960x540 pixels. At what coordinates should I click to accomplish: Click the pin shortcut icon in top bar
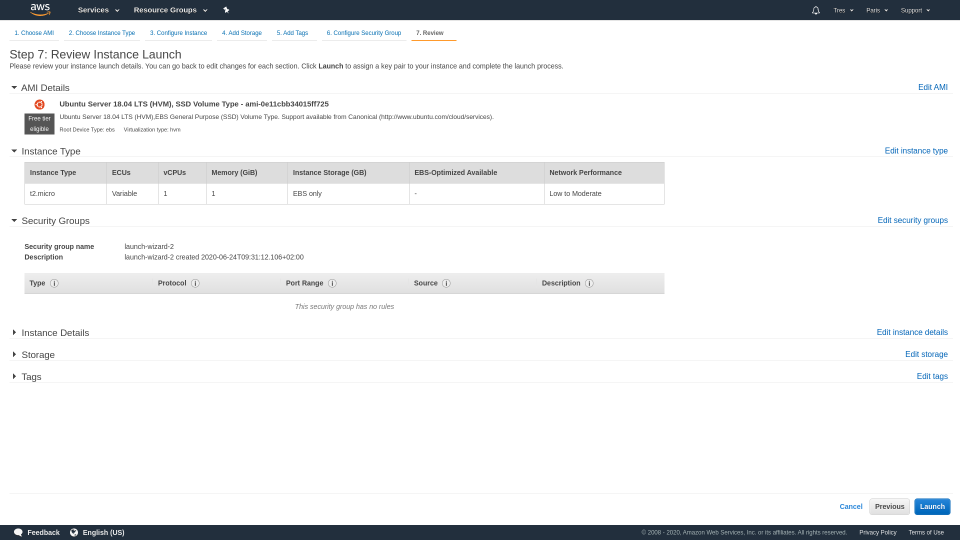226,10
